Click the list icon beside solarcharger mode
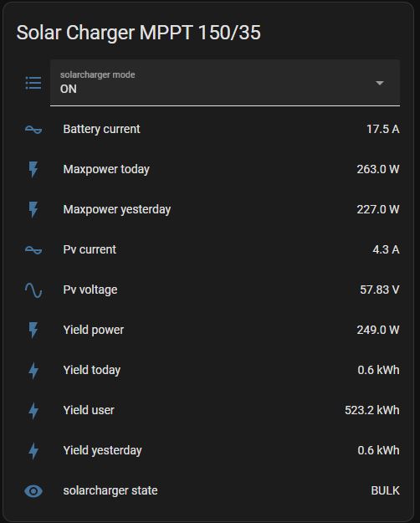Screen dimensions: 420x523 (x=33, y=83)
